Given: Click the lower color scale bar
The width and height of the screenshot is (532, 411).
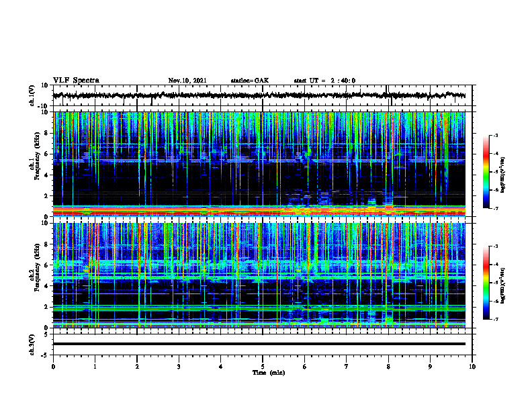Looking at the screenshot, I should (486, 283).
